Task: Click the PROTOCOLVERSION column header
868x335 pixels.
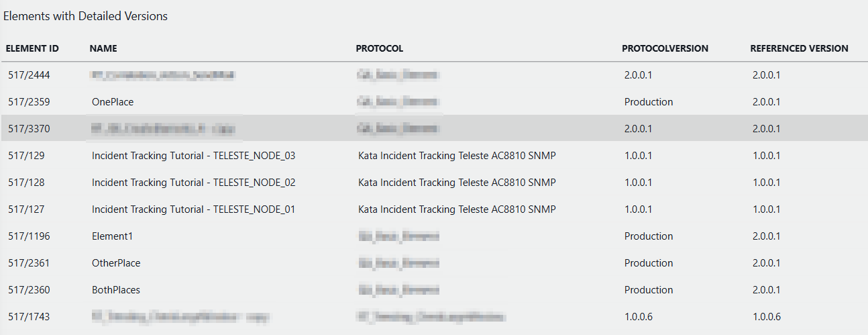Action: coord(665,48)
